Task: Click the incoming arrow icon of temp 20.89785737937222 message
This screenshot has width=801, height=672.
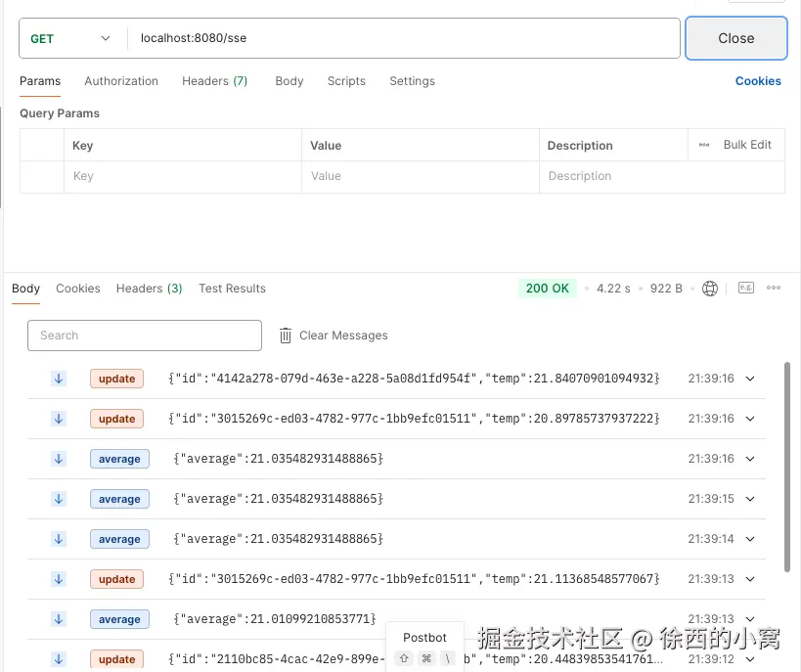Action: click(x=59, y=419)
